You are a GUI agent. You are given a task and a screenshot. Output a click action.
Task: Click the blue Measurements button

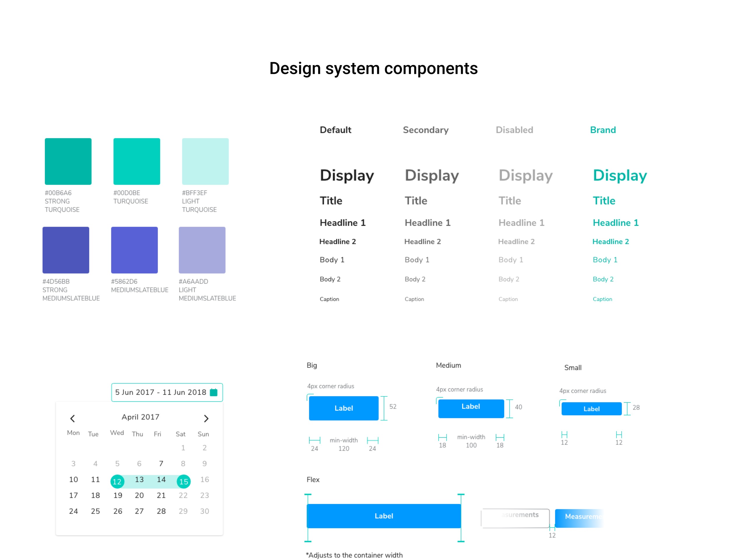(579, 518)
